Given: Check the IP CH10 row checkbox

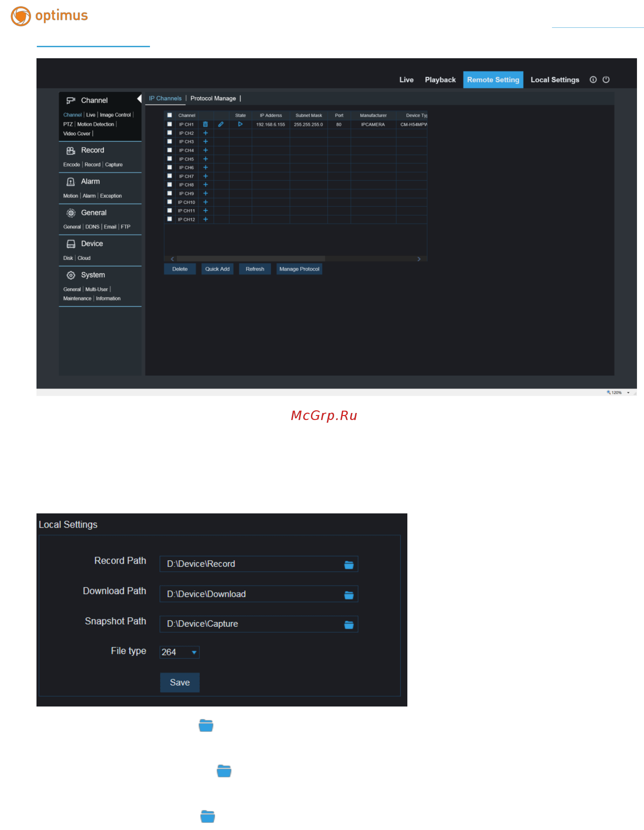Looking at the screenshot, I should pos(170,202).
